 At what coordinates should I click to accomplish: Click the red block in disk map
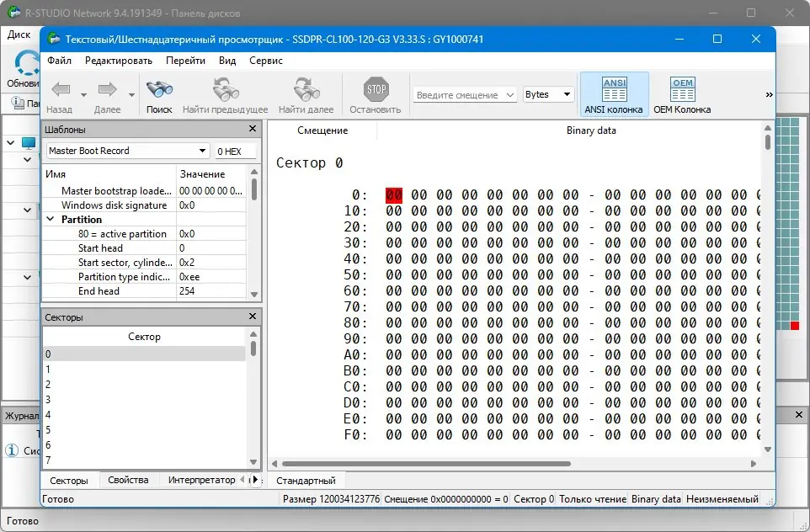tap(795, 326)
